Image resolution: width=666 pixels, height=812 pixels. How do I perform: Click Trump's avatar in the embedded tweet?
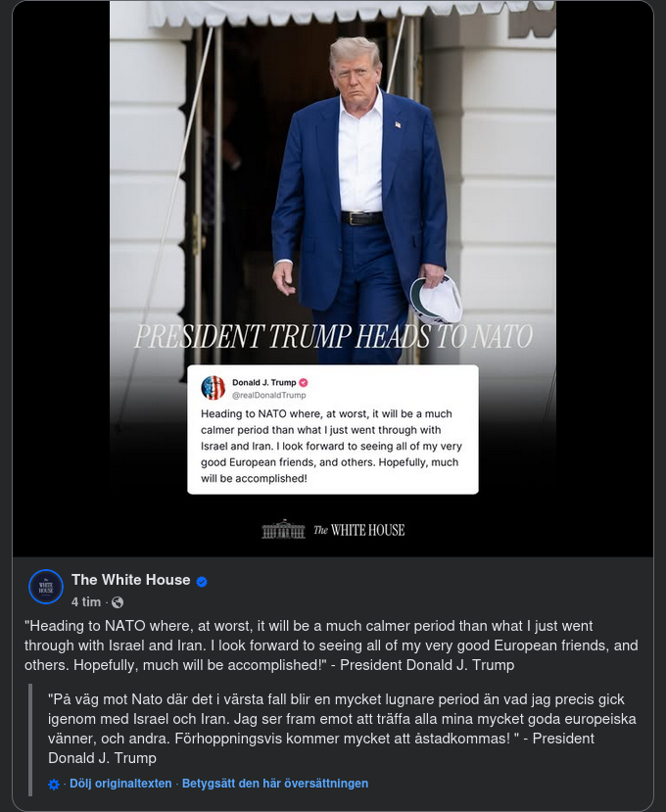pyautogui.click(x=214, y=387)
